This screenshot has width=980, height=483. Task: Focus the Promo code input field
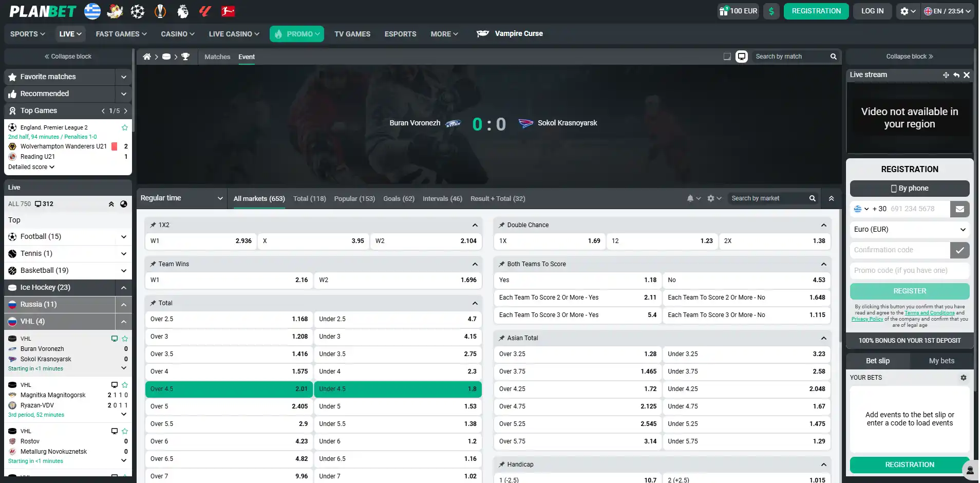coord(910,271)
